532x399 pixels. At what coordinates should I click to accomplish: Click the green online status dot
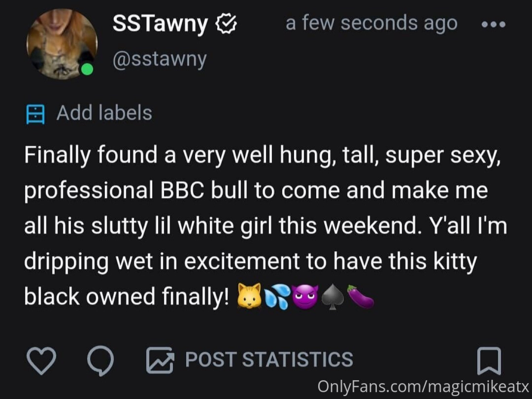[x=87, y=69]
